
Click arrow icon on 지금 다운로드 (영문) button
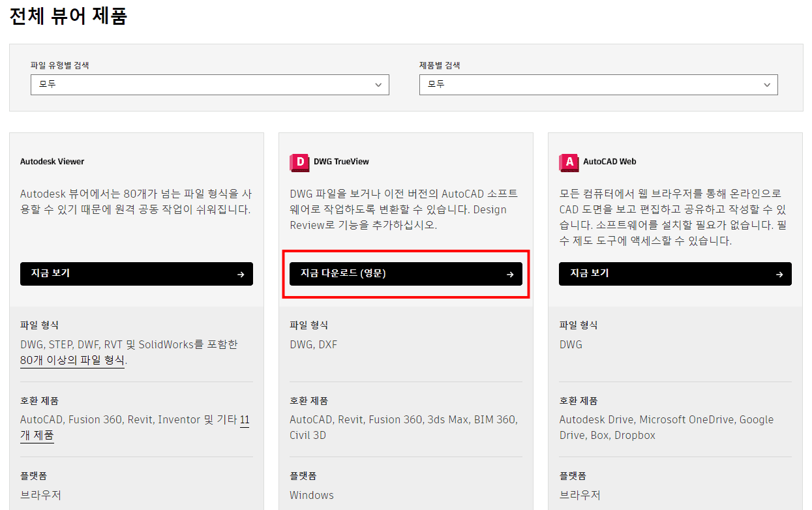pyautogui.click(x=510, y=275)
